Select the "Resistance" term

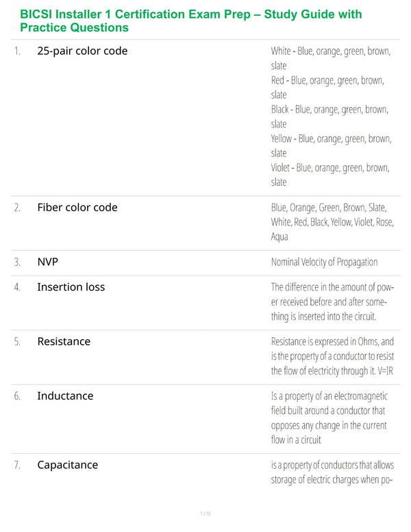click(x=64, y=341)
